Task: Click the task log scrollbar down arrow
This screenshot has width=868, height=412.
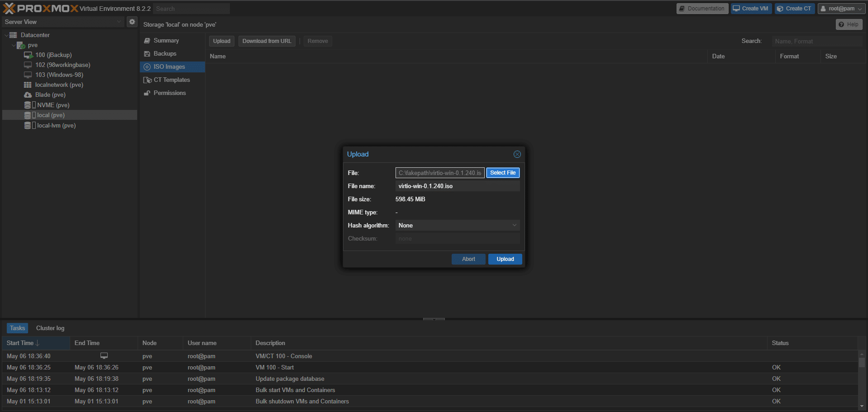Action: [862, 406]
